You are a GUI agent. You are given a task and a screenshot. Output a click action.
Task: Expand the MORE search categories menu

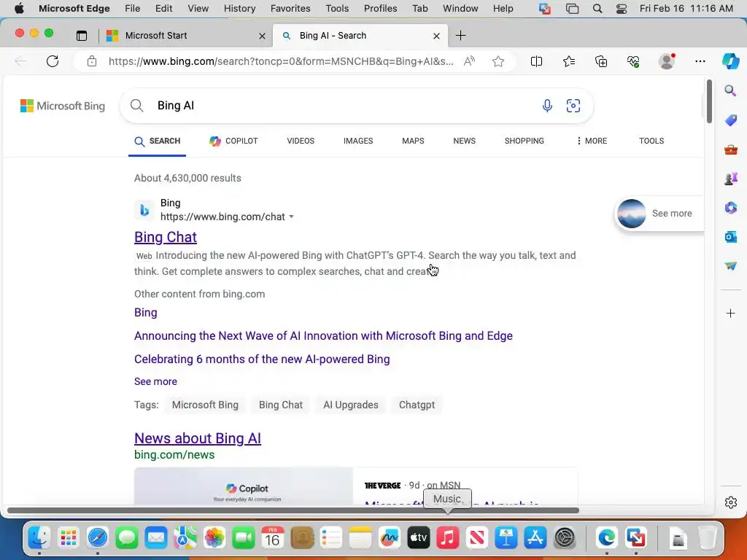592,141
